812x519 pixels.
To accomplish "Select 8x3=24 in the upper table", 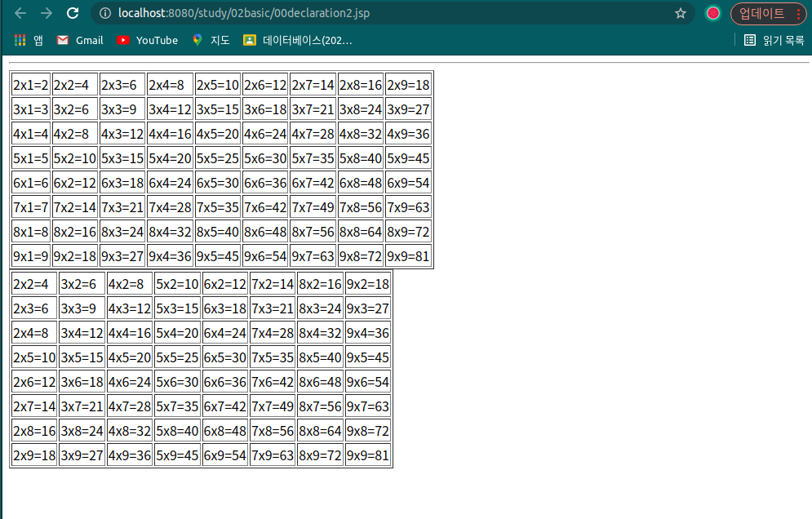I will coord(122,232).
